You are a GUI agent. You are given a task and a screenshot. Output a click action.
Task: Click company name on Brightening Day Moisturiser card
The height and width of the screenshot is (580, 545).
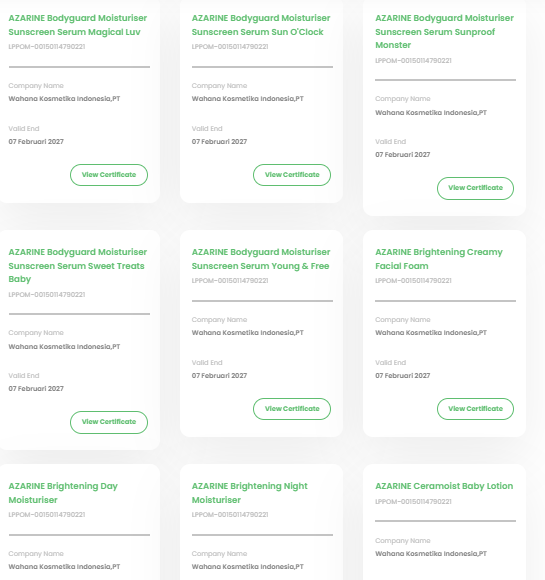pyautogui.click(x=64, y=567)
